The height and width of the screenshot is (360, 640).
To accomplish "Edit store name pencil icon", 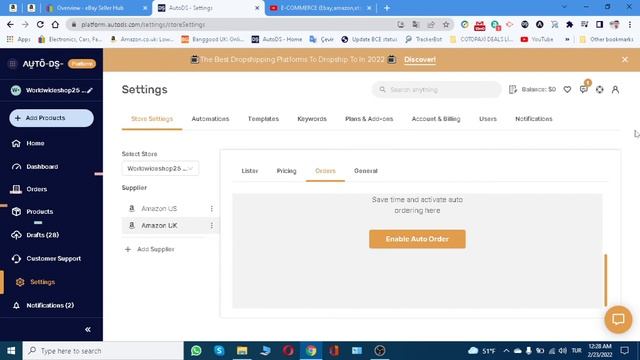I will 90,90.
